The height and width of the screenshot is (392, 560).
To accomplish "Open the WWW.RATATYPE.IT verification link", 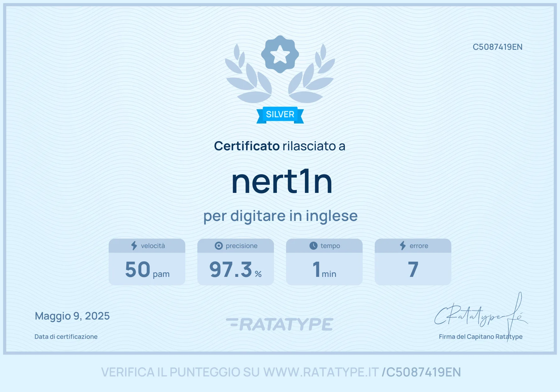I will (x=321, y=372).
